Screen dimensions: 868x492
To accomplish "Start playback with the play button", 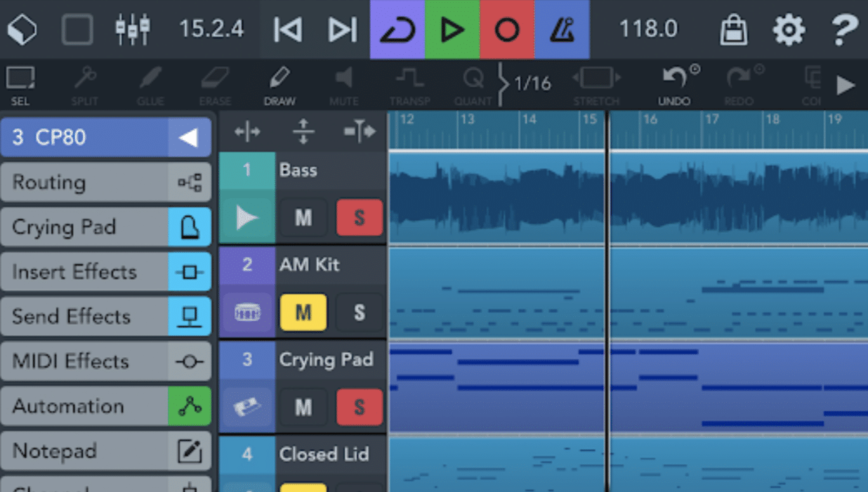I will tap(452, 30).
